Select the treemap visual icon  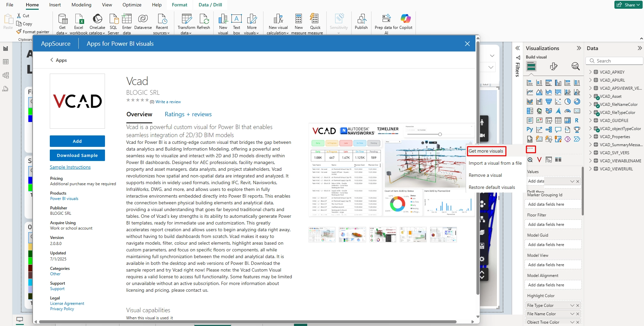tap(530, 111)
